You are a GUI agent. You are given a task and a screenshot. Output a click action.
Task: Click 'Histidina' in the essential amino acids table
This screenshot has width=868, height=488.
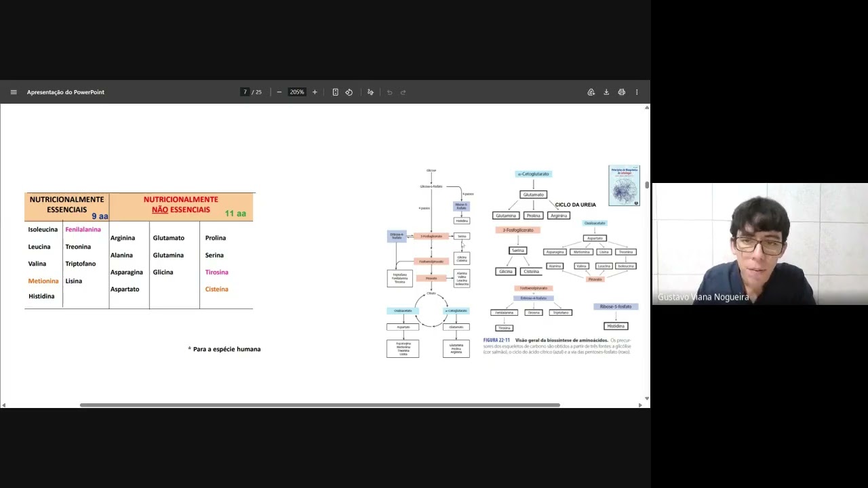(41, 296)
